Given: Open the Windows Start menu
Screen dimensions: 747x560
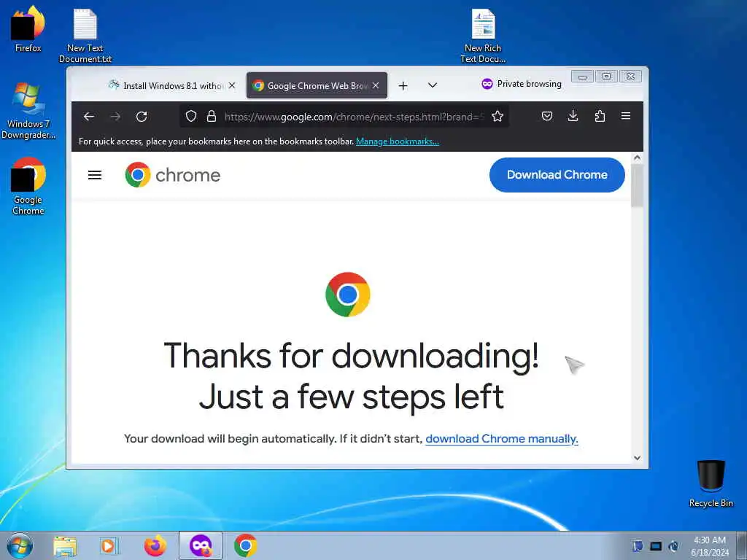Looking at the screenshot, I should pyautogui.click(x=20, y=545).
